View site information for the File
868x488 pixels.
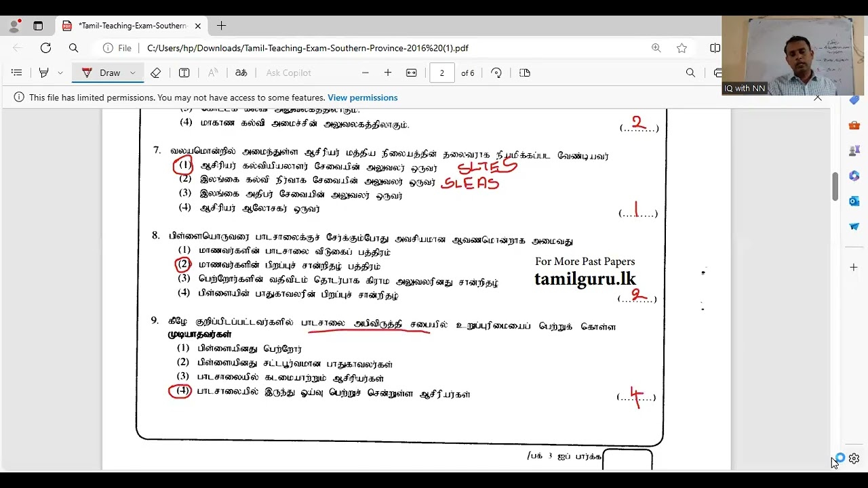click(x=117, y=48)
